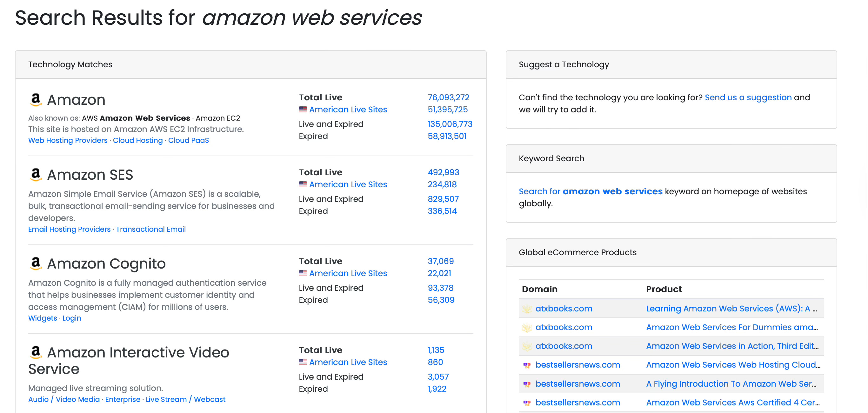
Task: Open A Flying Introduction To Amazon Web product
Action: pos(731,384)
